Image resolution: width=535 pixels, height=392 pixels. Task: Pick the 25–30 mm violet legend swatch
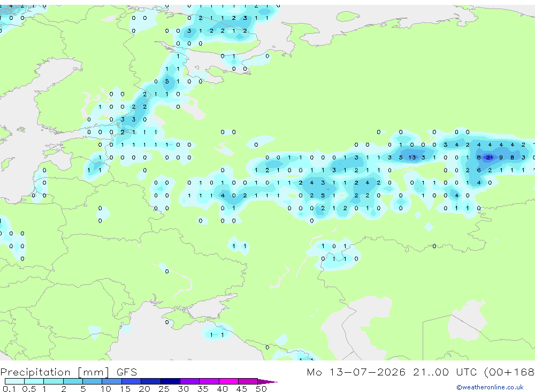pyautogui.click(x=170, y=381)
